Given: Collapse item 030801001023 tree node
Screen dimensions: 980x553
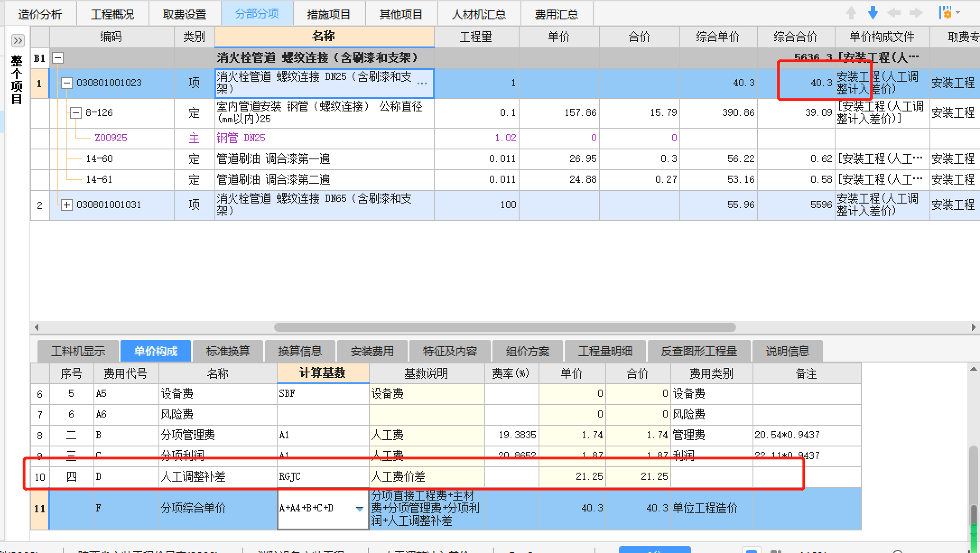Looking at the screenshot, I should [x=67, y=83].
